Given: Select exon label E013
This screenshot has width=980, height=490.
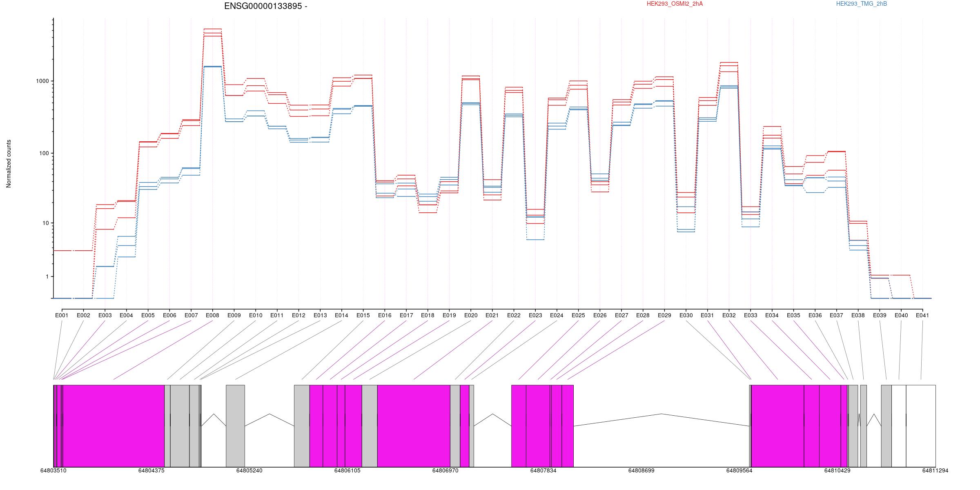Looking at the screenshot, I should [320, 315].
